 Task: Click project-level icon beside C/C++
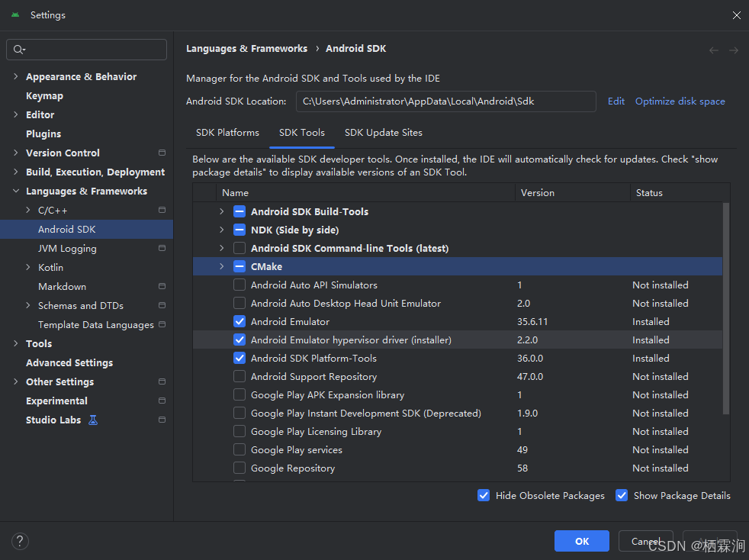coord(162,210)
